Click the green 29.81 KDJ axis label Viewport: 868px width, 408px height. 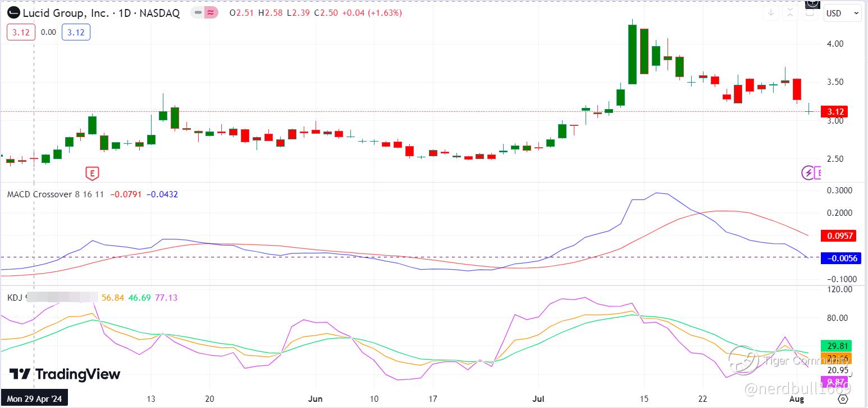[836, 346]
